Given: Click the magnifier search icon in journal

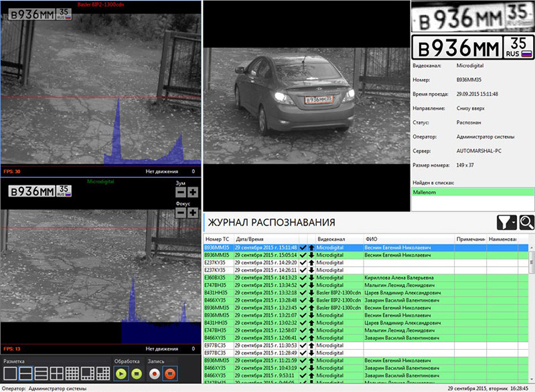Looking at the screenshot, I should click(526, 223).
